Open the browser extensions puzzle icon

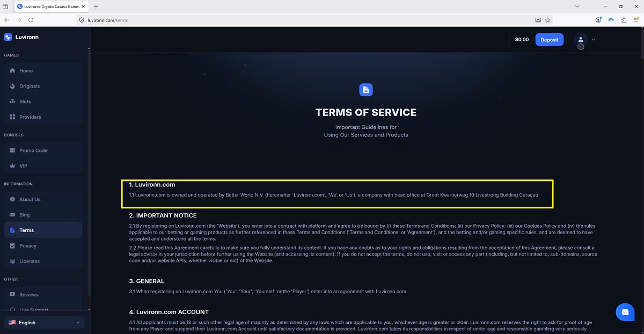(x=624, y=20)
